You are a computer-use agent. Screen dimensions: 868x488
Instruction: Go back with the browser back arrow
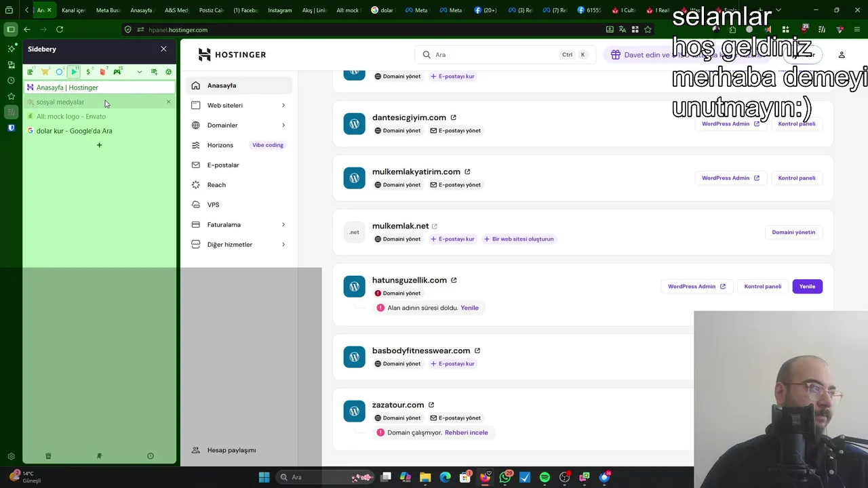pyautogui.click(x=27, y=29)
